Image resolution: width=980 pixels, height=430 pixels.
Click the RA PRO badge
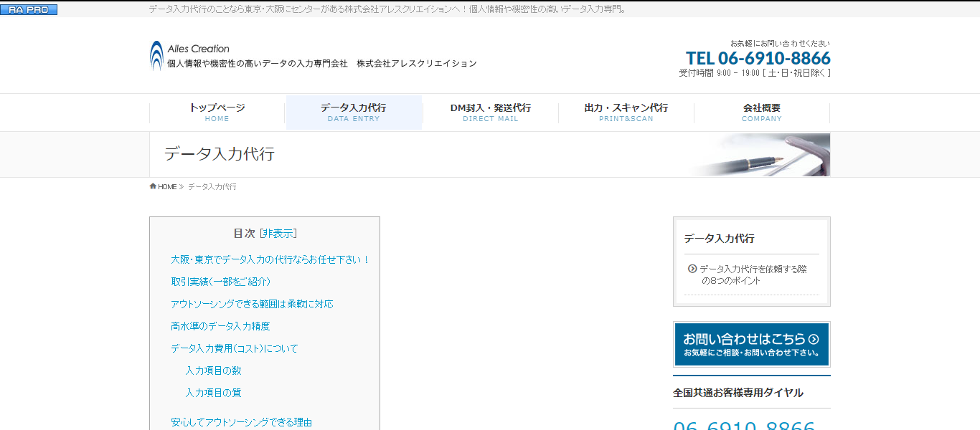[x=29, y=10]
